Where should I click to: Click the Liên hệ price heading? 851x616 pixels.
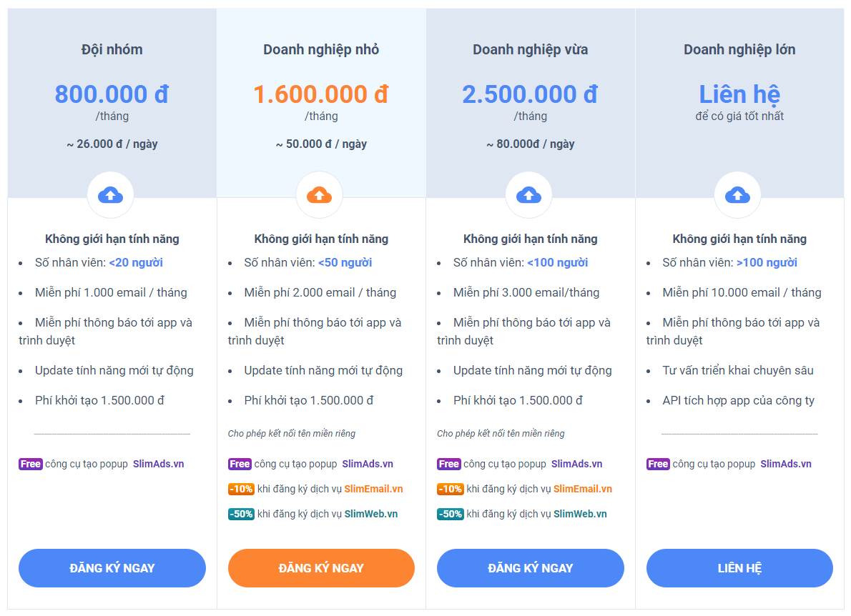739,94
